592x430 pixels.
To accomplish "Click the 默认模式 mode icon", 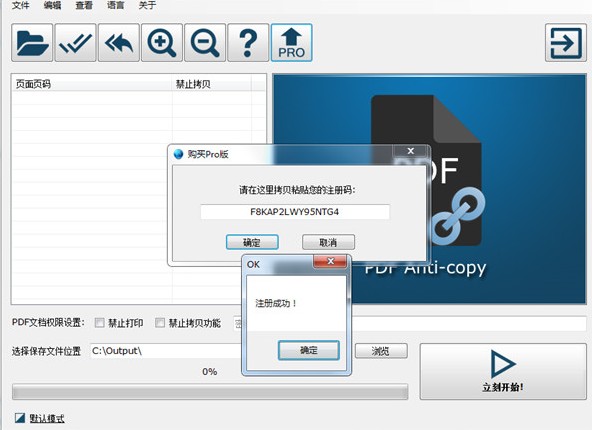I will coord(20,418).
